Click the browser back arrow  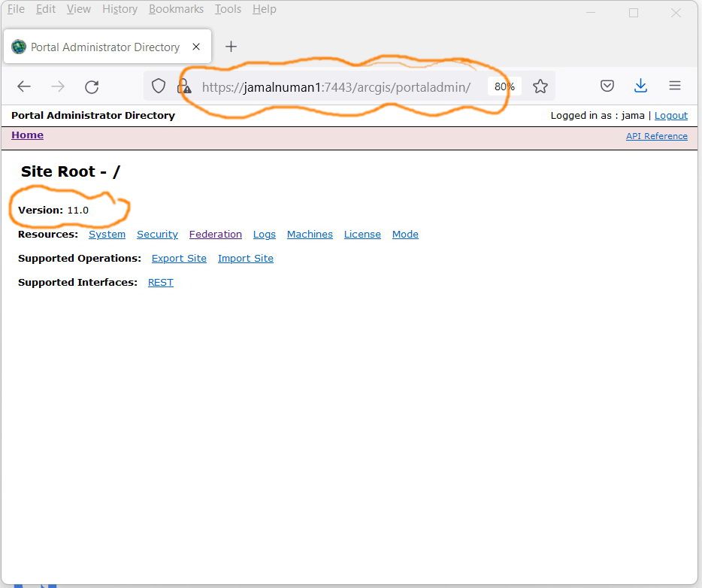pyautogui.click(x=24, y=86)
